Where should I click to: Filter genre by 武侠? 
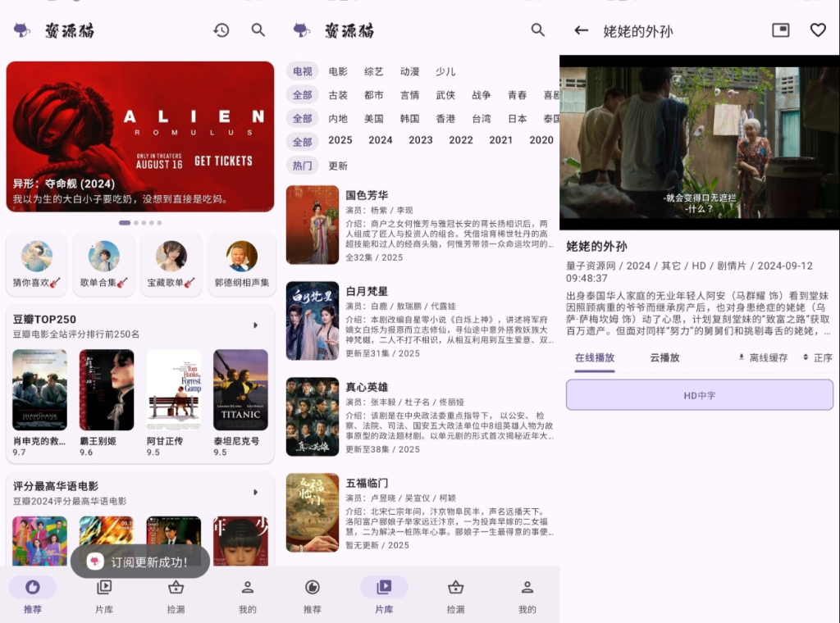pos(445,95)
